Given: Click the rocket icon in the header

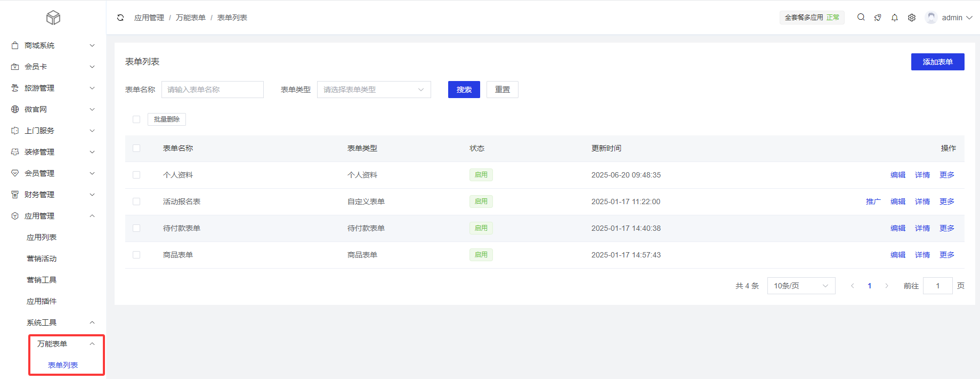Looking at the screenshot, I should (878, 18).
